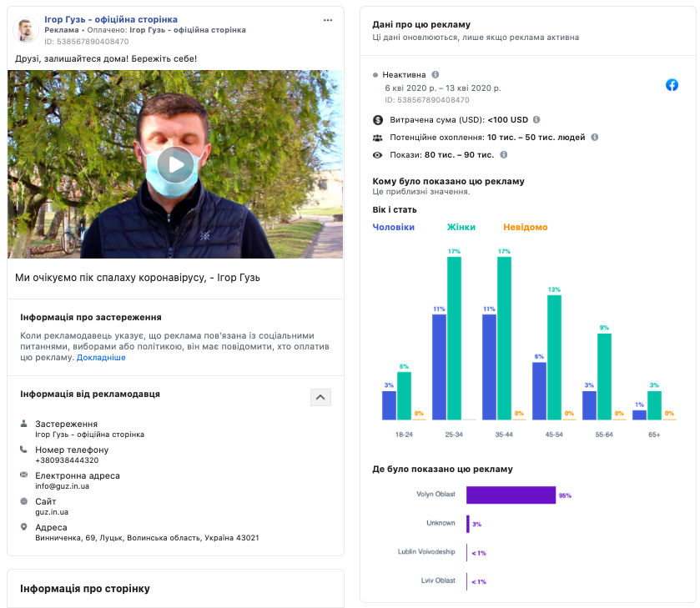Screen dimensions: 700x608
Task: Open Ігор Гузь - офіційна сторінка page link
Action: click(x=111, y=19)
